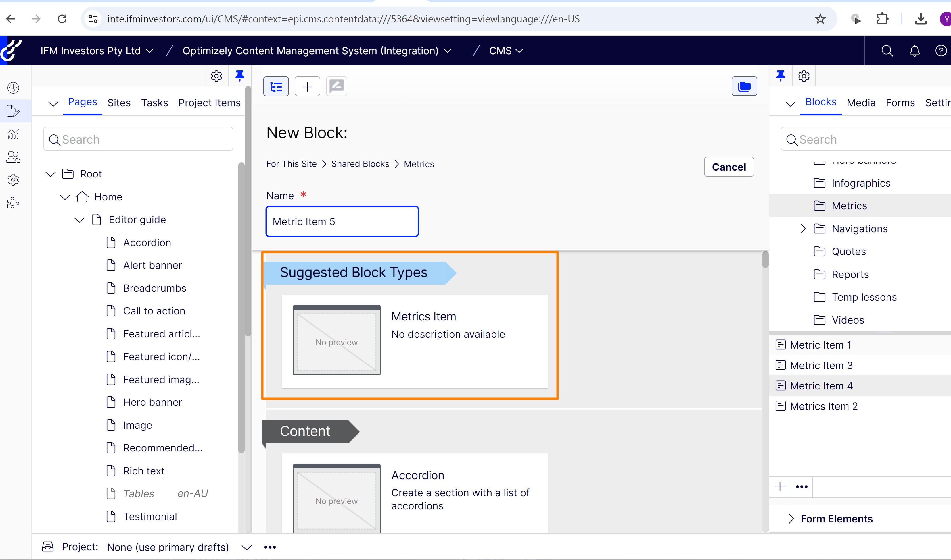The height and width of the screenshot is (560, 951).
Task: Unpin the left navigation pane
Action: coord(239,76)
